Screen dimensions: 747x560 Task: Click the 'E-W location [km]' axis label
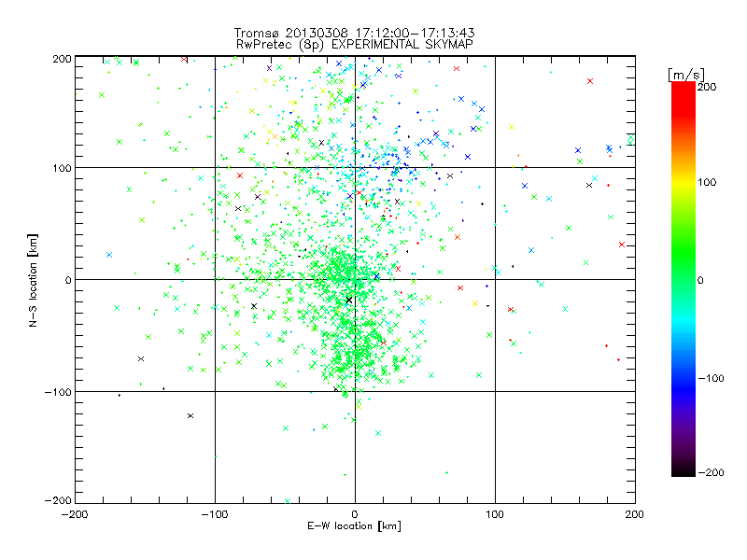point(355,526)
